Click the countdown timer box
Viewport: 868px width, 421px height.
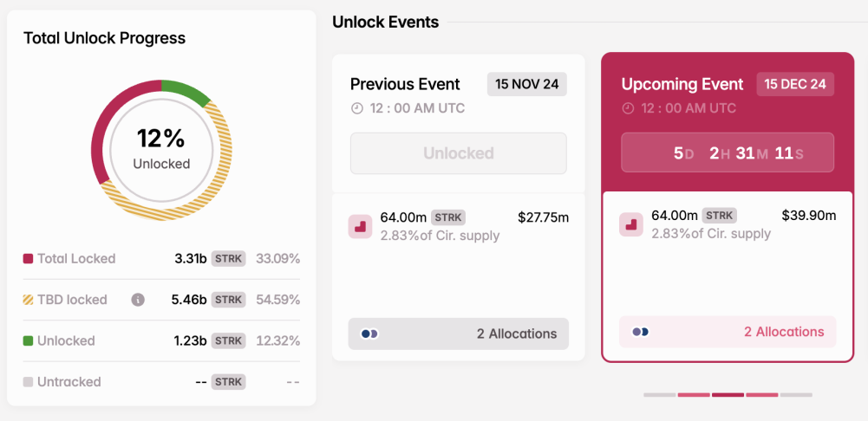coord(728,152)
